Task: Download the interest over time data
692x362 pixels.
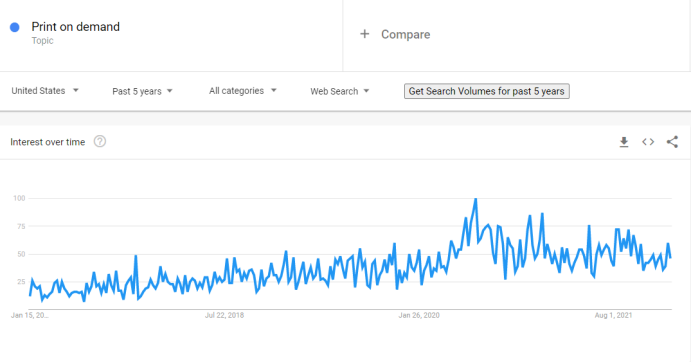Action: pyautogui.click(x=624, y=142)
